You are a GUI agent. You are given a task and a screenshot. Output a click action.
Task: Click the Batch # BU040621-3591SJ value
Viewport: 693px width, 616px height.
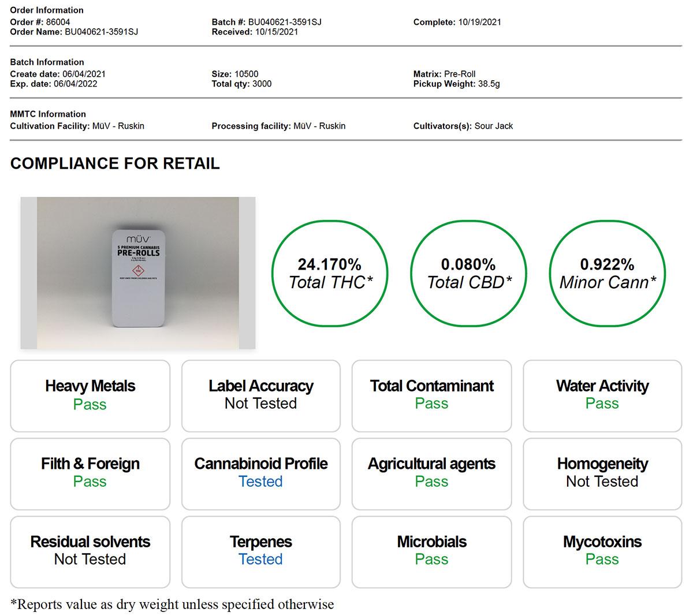[x=285, y=22]
